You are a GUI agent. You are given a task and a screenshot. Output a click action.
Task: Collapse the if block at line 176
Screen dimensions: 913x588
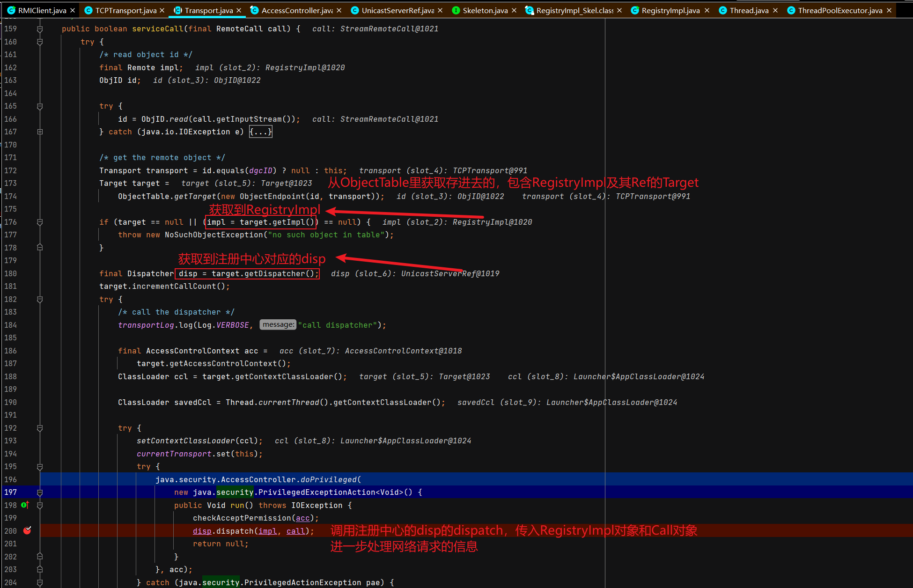click(40, 222)
